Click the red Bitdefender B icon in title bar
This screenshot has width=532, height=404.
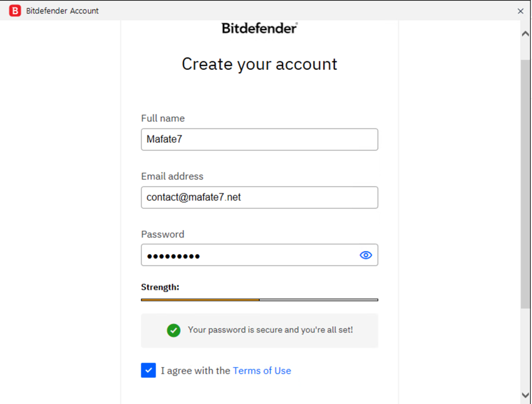pyautogui.click(x=15, y=11)
